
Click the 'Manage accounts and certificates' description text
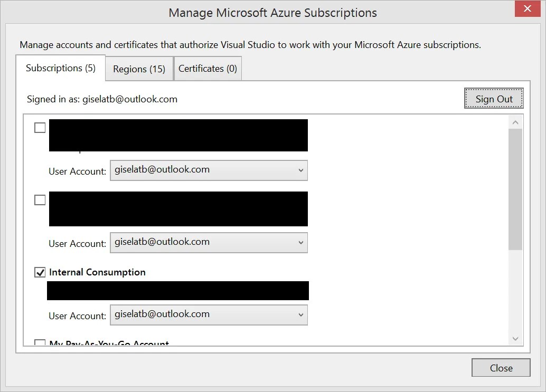tap(250, 45)
